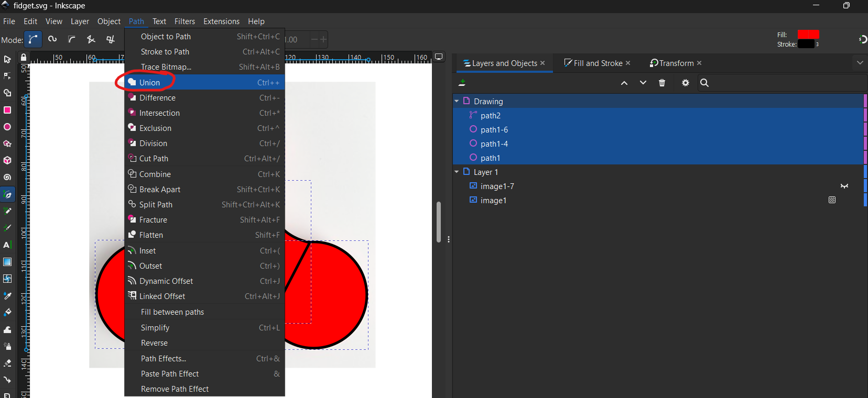Open the dock panel chevron dropdown
The height and width of the screenshot is (398, 868).
point(860,63)
